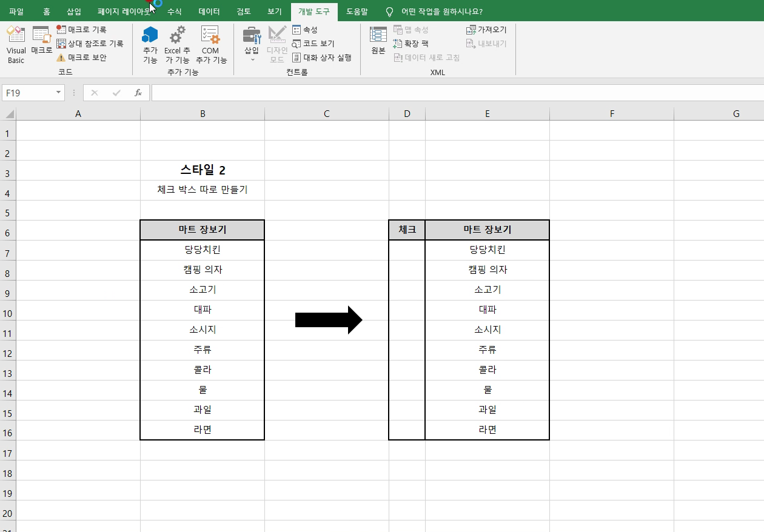Screen dimensions: 764x532
Task: Select the empty 체크 cell beside 당당치킨
Action: [x=407, y=250]
